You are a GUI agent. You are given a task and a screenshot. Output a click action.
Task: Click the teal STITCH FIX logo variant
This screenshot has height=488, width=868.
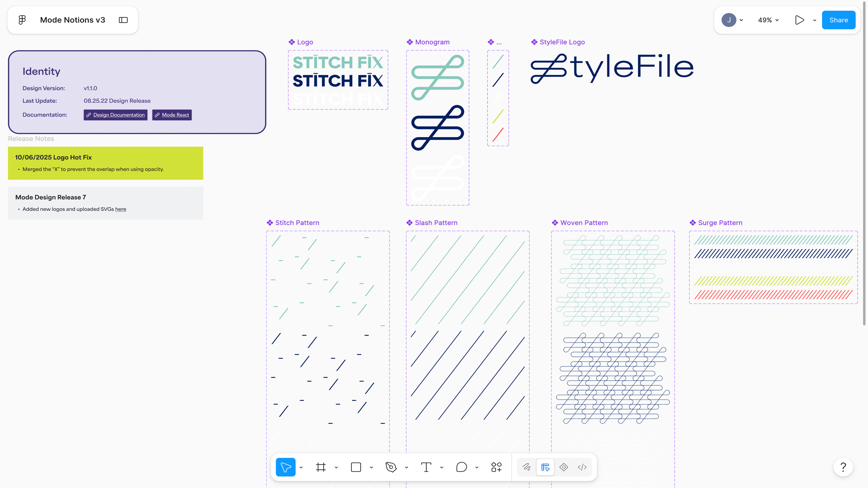(x=338, y=62)
